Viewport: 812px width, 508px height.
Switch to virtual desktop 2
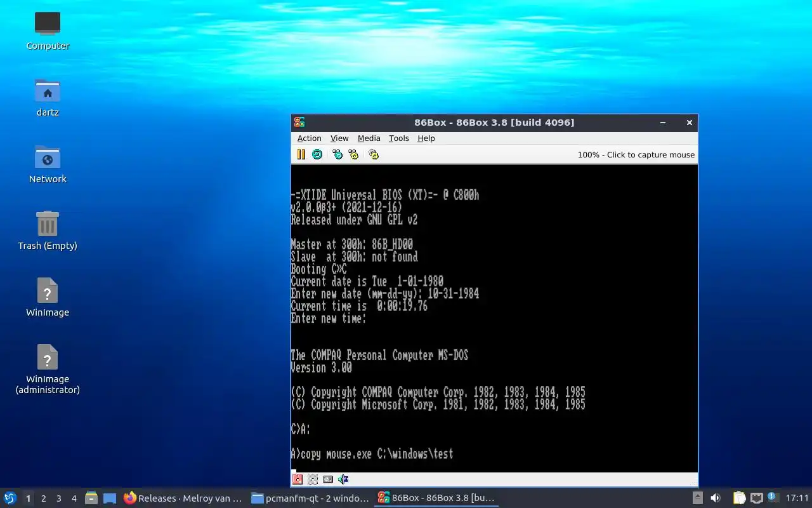[x=43, y=498]
